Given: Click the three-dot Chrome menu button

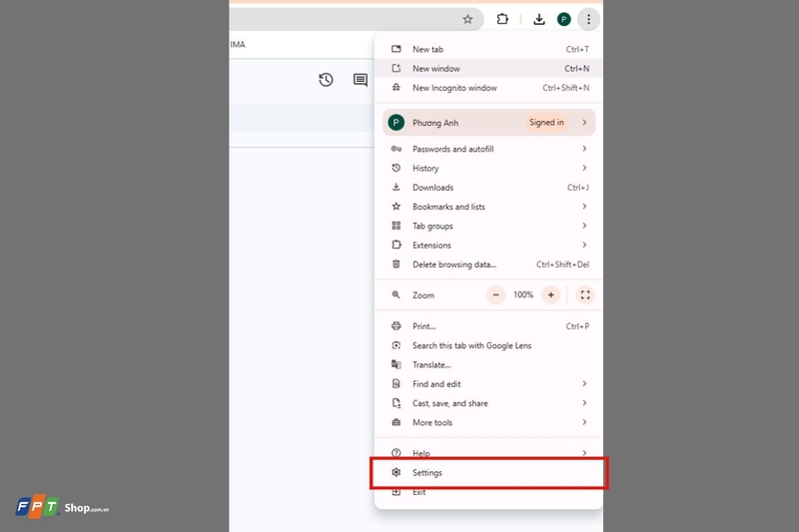Looking at the screenshot, I should coord(588,19).
